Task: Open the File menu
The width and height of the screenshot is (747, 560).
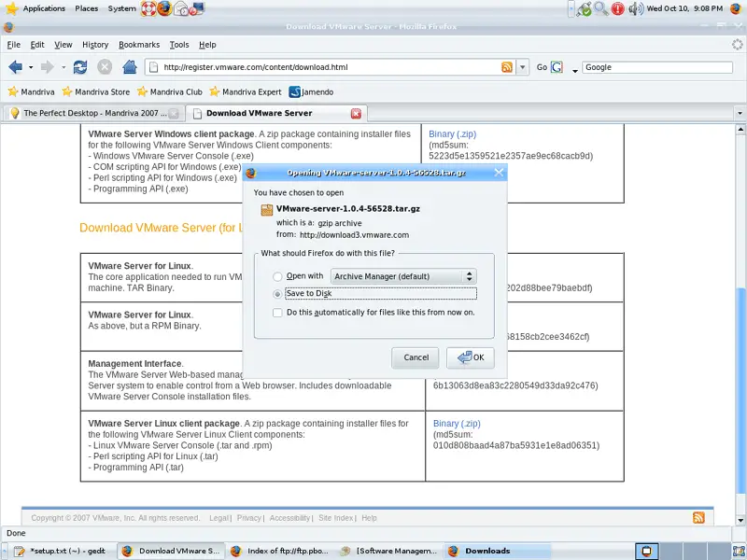Action: point(14,45)
